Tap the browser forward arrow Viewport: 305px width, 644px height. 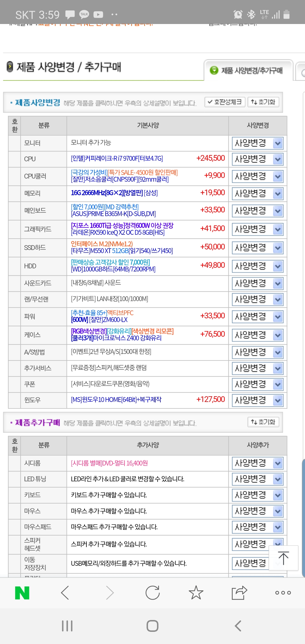(x=110, y=593)
